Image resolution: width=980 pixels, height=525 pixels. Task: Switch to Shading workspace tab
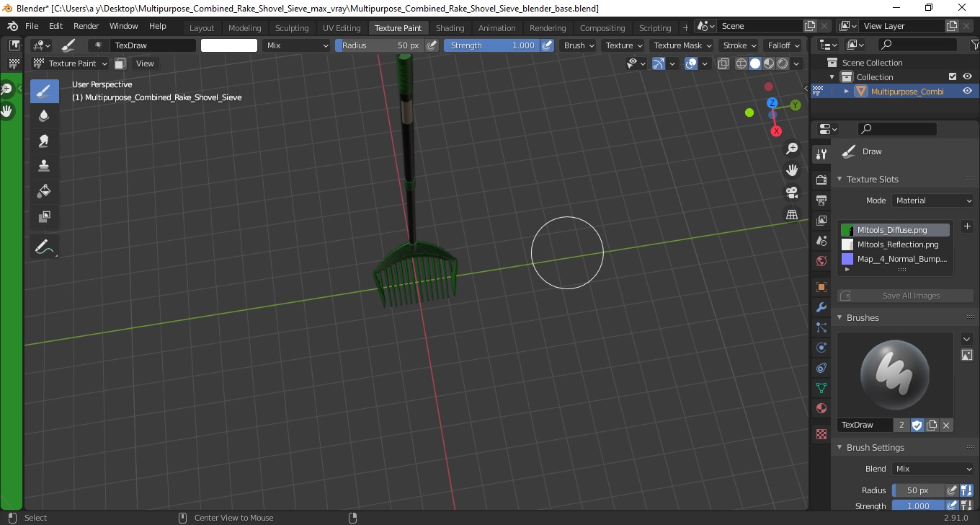(x=450, y=27)
